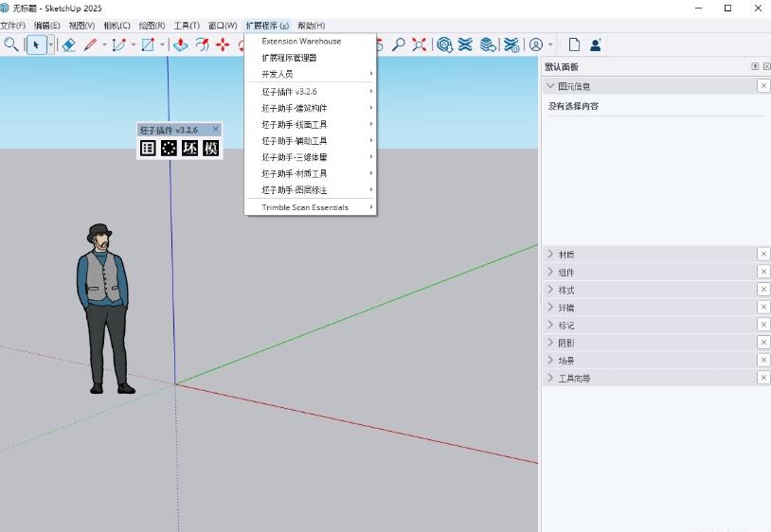Open the Trimble Scan Essentials submenu

311,207
